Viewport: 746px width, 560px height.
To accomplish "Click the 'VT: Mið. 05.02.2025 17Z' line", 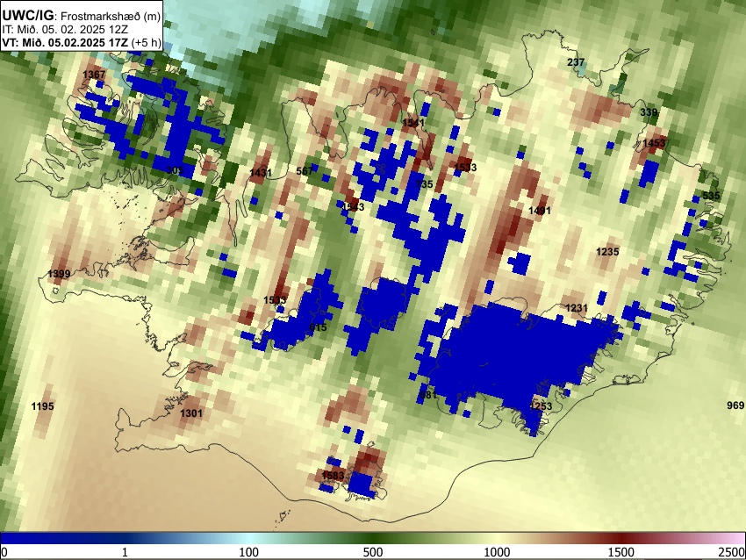I will click(67, 42).
